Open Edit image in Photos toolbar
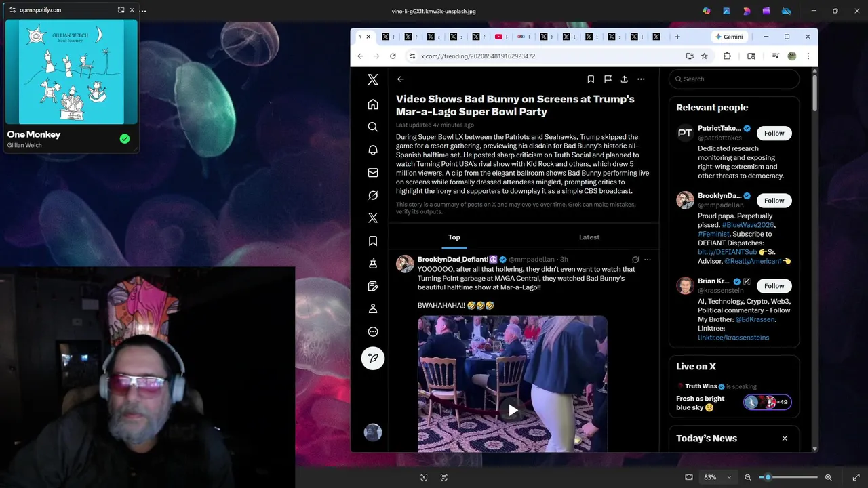Screen dimensions: 868x488 pyautogui.click(x=726, y=11)
